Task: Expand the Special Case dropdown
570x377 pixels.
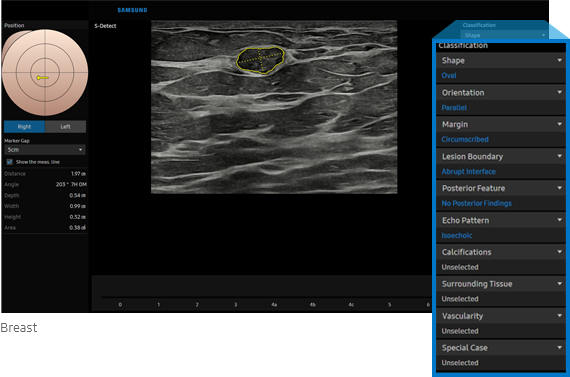Action: tap(501, 348)
